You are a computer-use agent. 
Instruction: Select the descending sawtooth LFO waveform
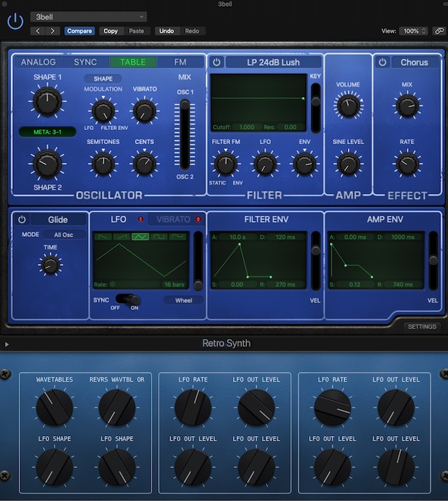coord(103,237)
